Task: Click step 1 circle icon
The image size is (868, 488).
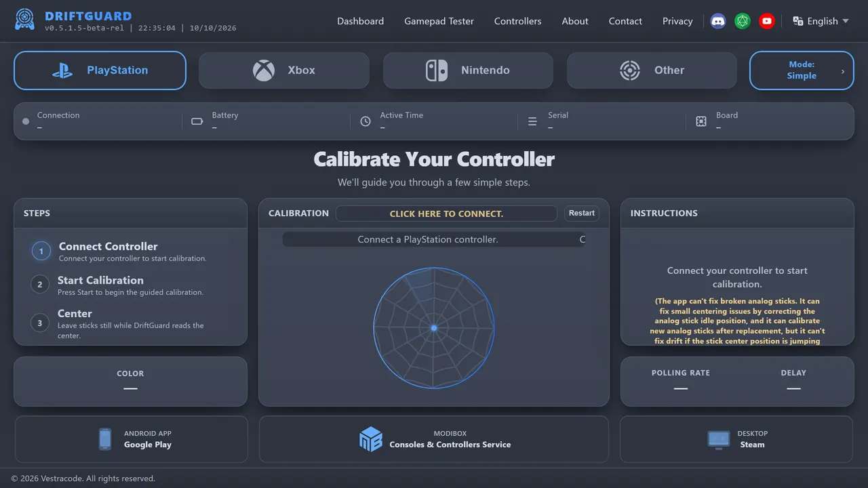Action: pos(41,251)
